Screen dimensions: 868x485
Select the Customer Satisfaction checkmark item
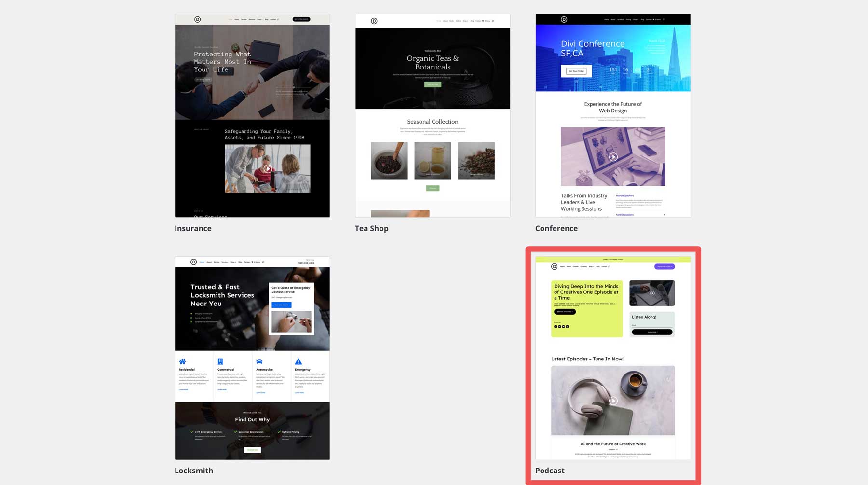coord(235,432)
